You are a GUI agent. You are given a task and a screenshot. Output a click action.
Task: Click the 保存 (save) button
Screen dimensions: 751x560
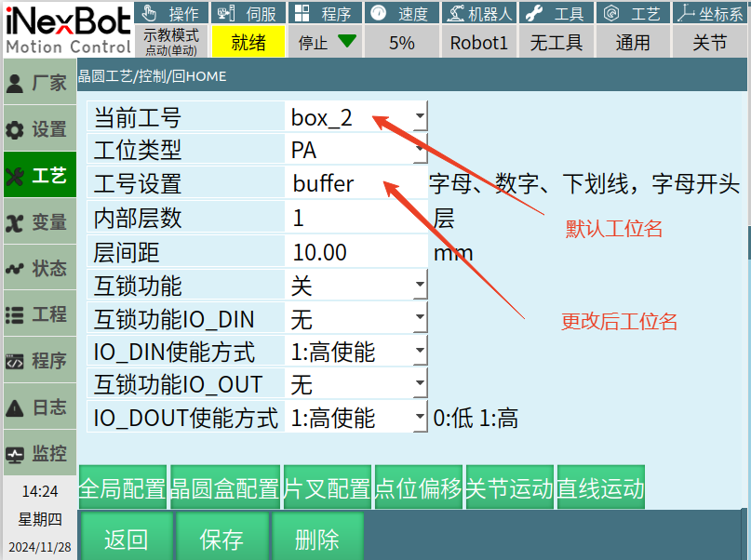click(x=221, y=539)
